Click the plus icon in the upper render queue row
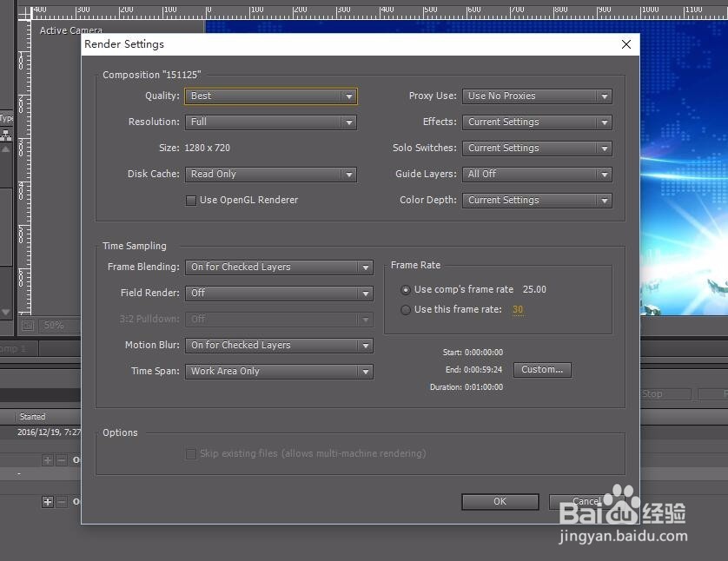 (48, 460)
